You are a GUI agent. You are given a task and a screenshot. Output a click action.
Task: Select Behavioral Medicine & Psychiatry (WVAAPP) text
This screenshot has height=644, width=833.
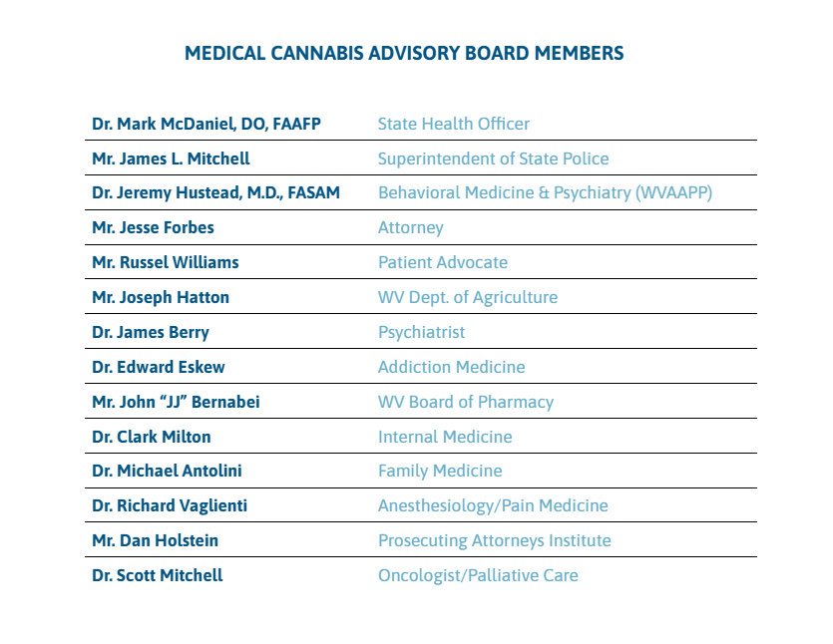(x=545, y=193)
